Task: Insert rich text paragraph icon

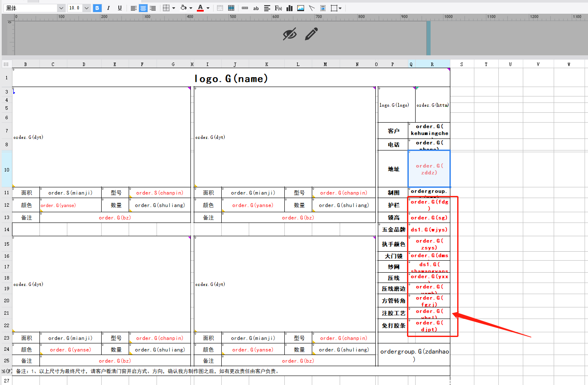Action: [x=267, y=8]
